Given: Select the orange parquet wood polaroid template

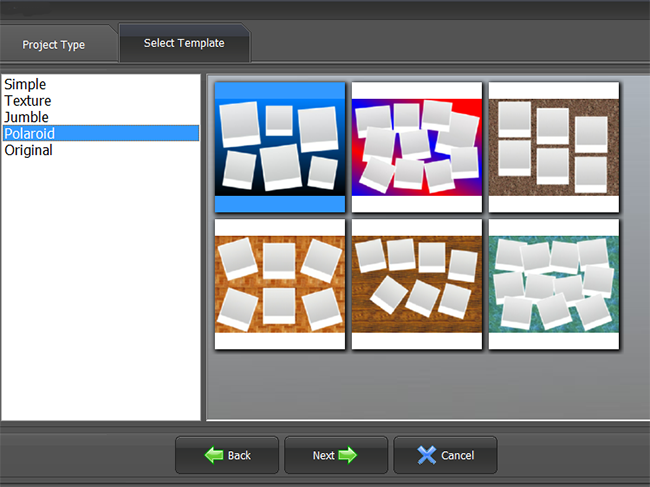Looking at the screenshot, I should click(280, 284).
